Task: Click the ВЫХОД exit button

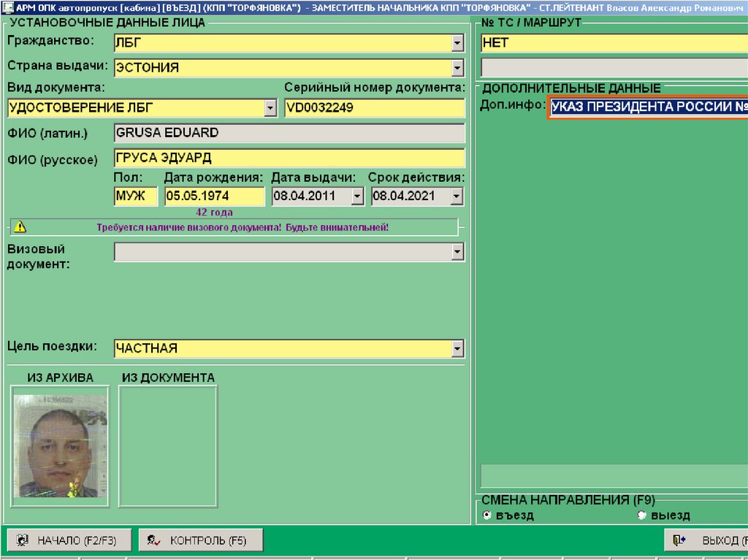Action: [x=706, y=540]
